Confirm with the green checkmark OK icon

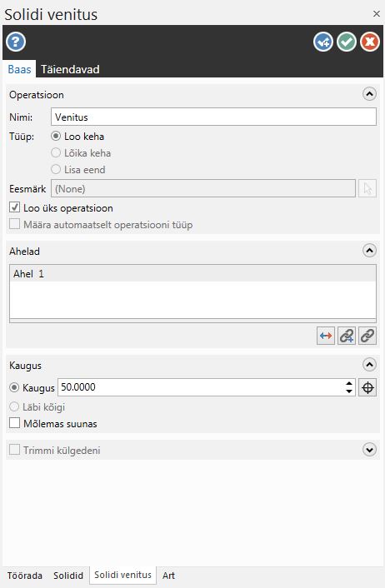(347, 42)
